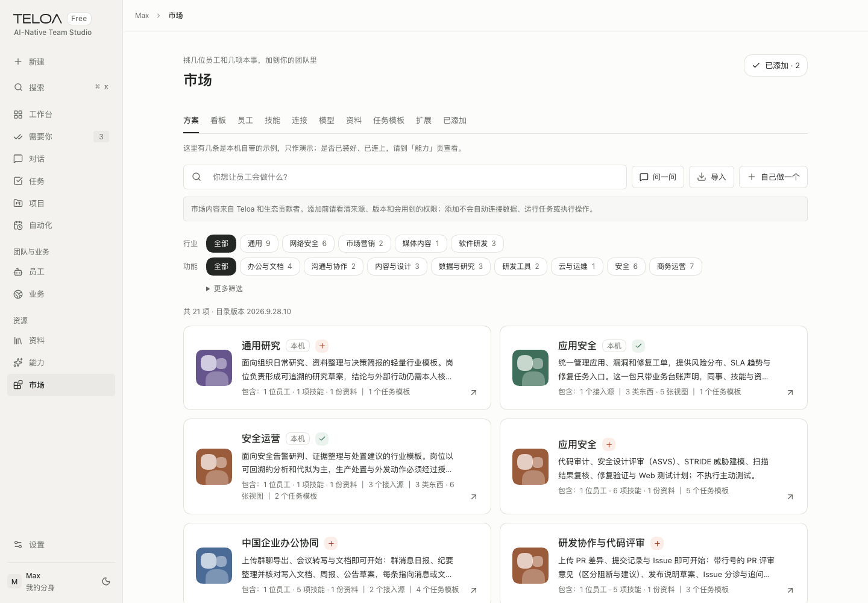Open 资料 under 资源 in sidebar
The image size is (868, 603).
click(x=61, y=341)
